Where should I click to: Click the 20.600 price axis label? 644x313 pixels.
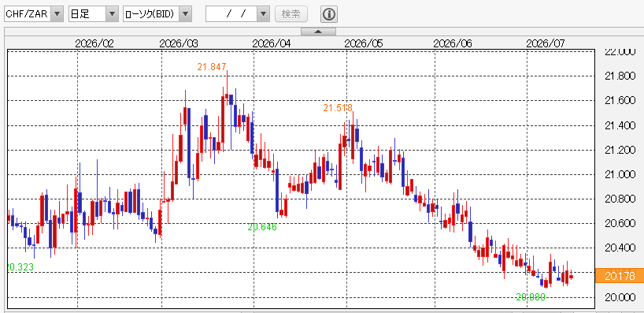[x=620, y=223]
